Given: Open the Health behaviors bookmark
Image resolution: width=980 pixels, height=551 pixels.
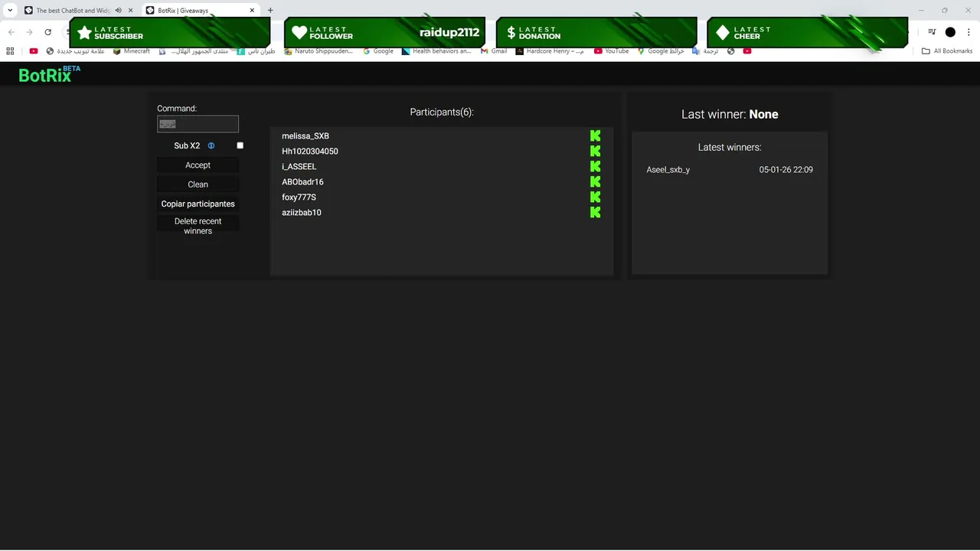Looking at the screenshot, I should point(436,51).
